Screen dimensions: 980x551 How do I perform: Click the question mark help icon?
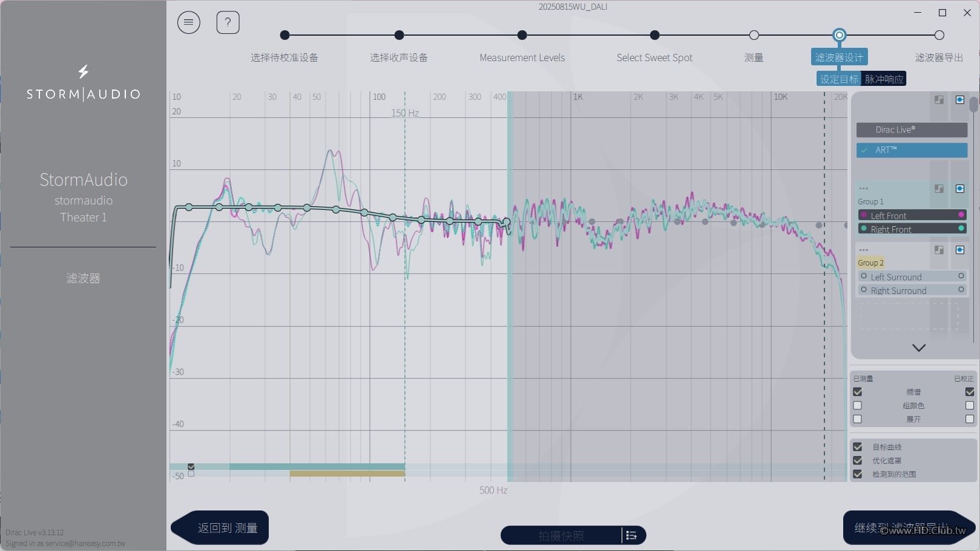[x=228, y=23]
